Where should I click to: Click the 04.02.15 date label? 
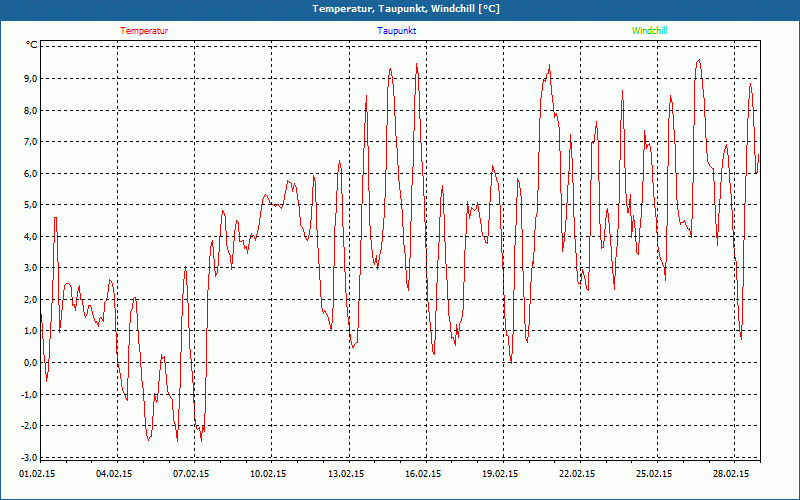(114, 474)
